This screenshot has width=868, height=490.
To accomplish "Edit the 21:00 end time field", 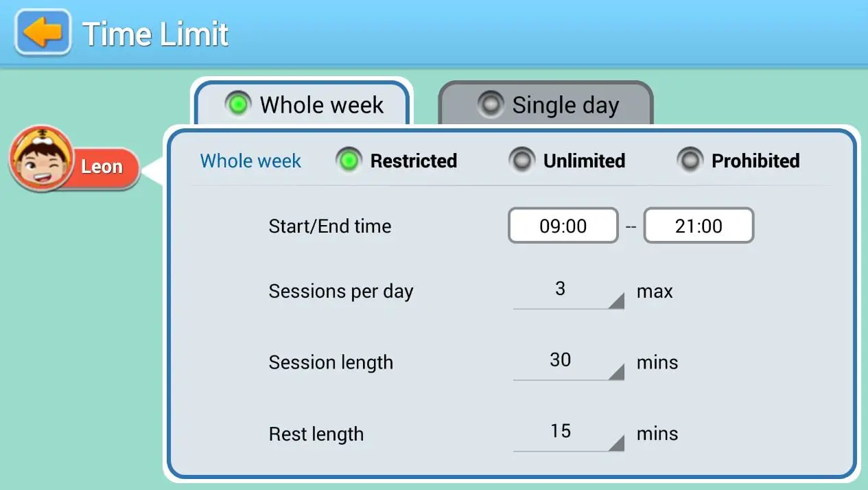I will coord(699,226).
